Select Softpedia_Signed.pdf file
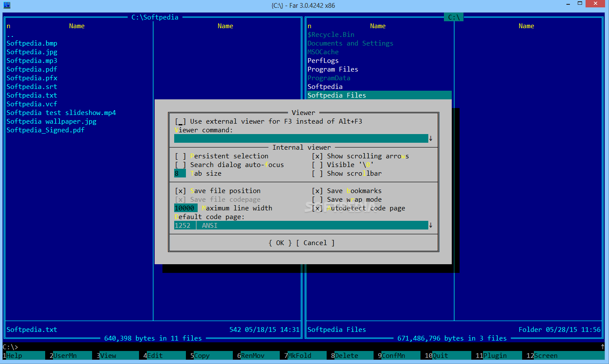This screenshot has height=364, width=609. (x=46, y=130)
